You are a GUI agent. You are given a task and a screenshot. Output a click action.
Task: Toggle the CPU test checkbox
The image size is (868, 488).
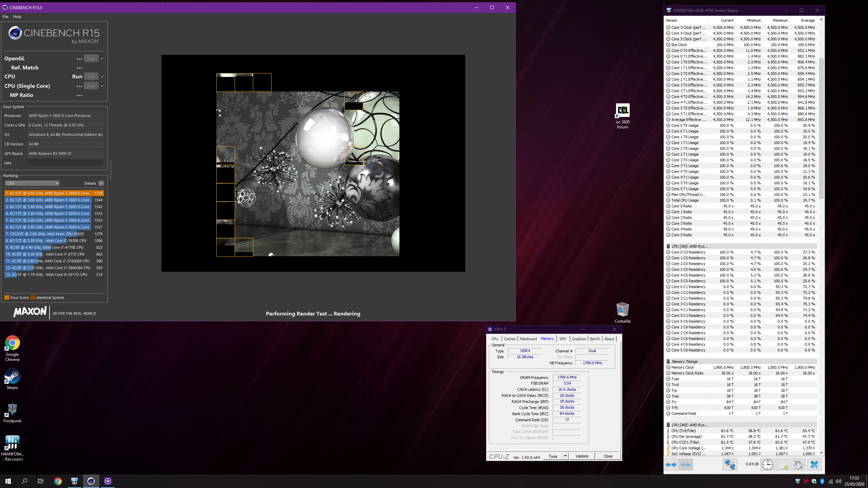[102, 76]
